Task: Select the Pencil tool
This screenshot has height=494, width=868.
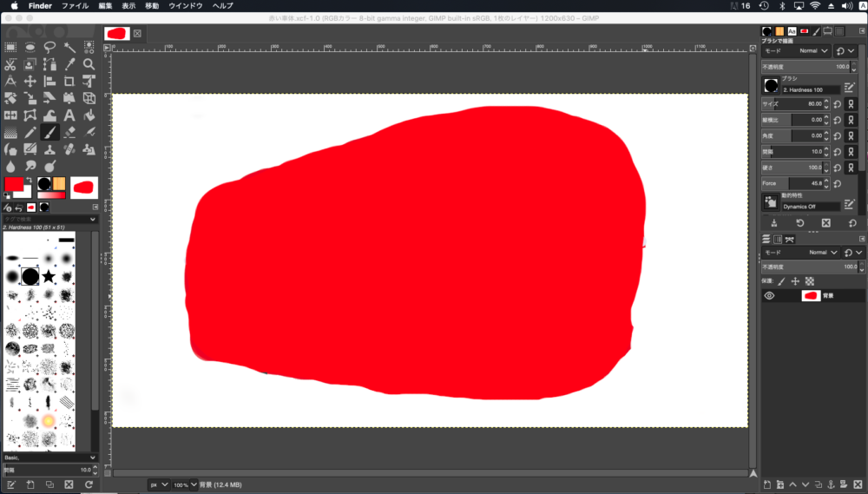Action: [30, 132]
